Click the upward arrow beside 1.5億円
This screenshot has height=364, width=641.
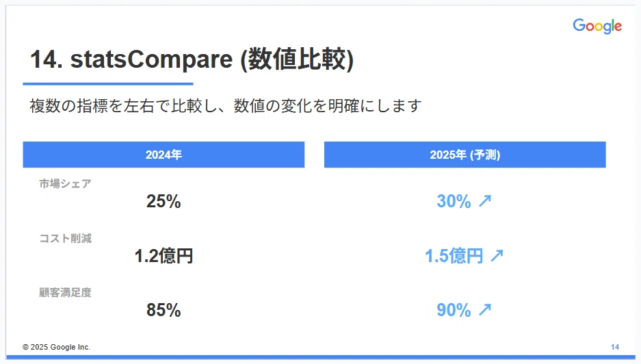point(497,256)
